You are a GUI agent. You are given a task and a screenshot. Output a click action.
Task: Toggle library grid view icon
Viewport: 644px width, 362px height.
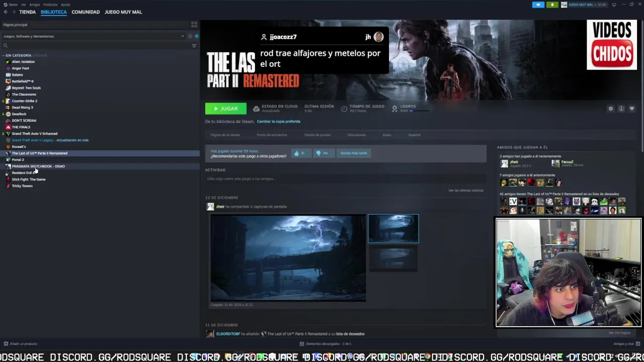(x=194, y=25)
